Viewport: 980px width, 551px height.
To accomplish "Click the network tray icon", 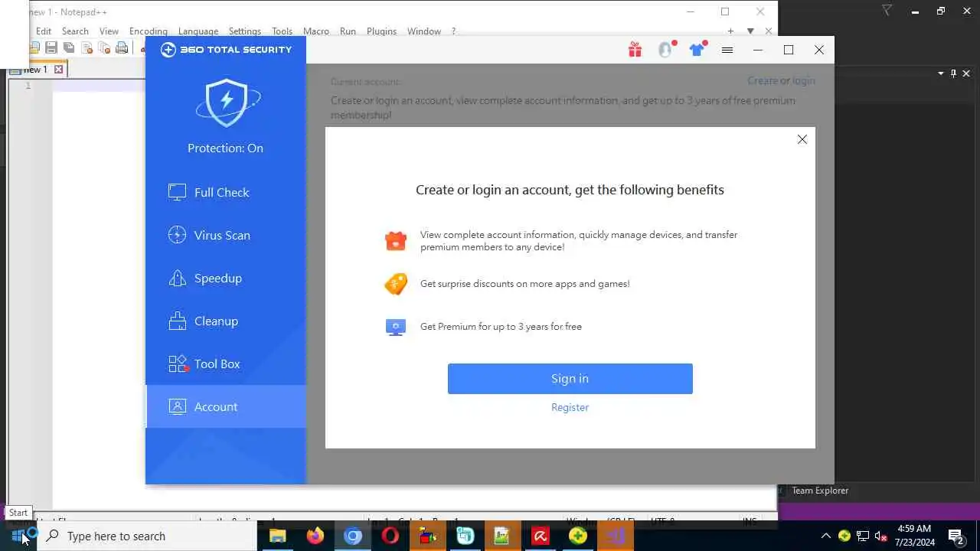I will click(862, 536).
